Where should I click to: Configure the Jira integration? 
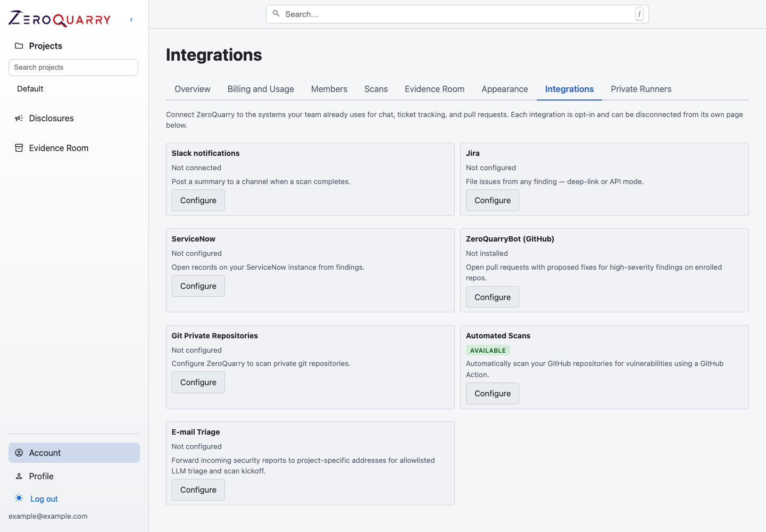point(493,201)
